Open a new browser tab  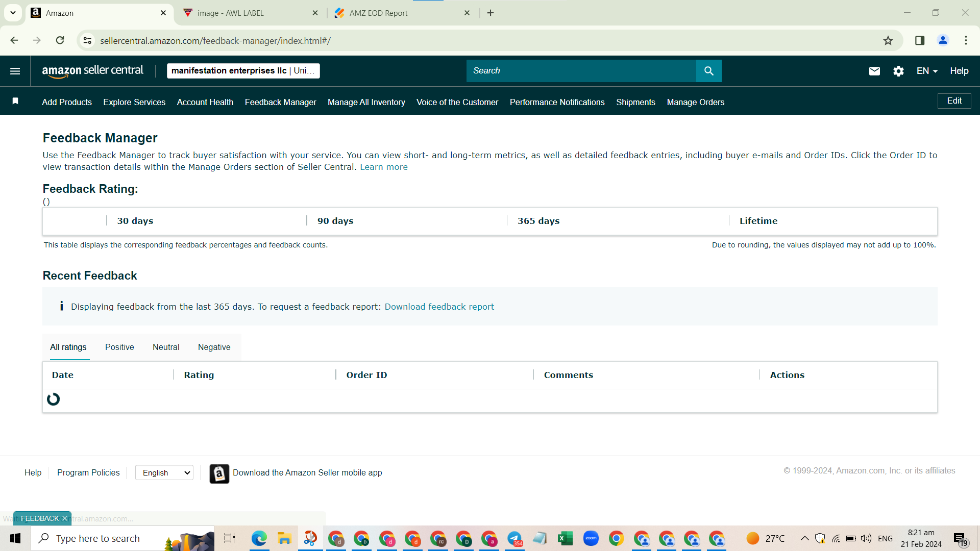(x=491, y=13)
